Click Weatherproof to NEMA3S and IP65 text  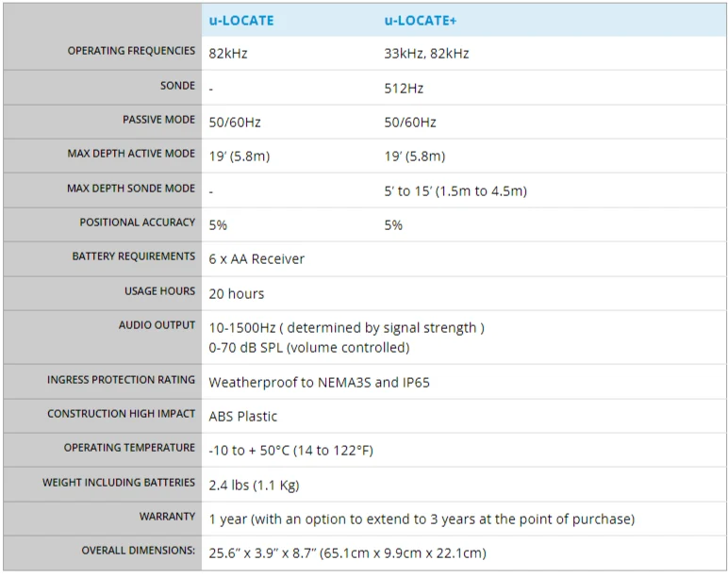click(319, 382)
